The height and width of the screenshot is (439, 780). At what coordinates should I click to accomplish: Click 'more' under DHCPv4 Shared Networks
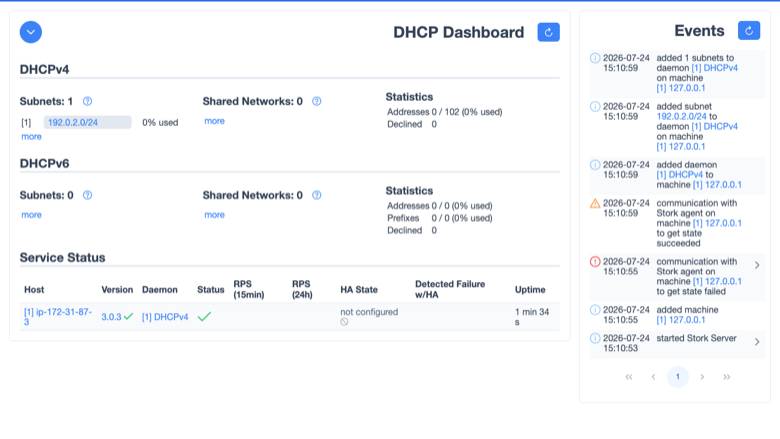click(x=214, y=121)
